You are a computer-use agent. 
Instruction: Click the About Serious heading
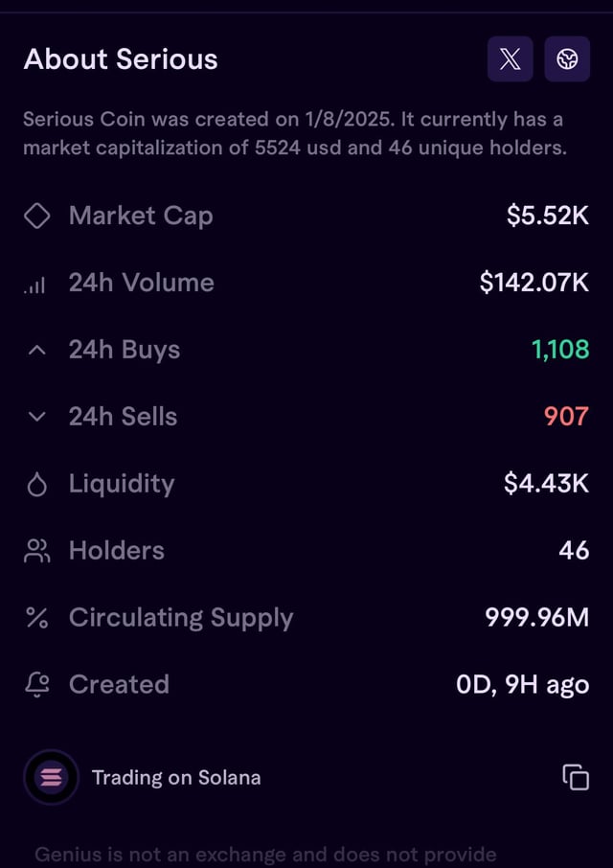[121, 59]
